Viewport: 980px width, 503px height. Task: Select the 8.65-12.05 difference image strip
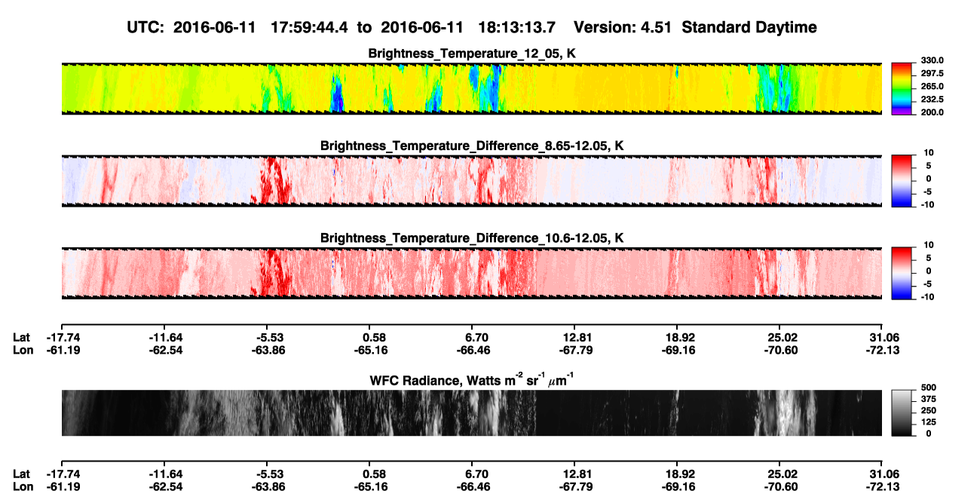pyautogui.click(x=471, y=181)
